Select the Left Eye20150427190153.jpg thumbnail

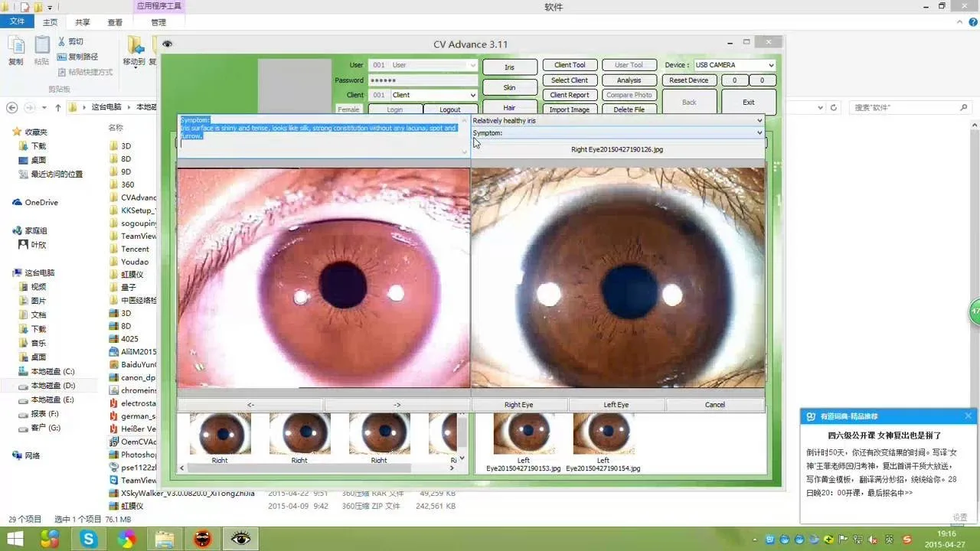[x=524, y=442]
